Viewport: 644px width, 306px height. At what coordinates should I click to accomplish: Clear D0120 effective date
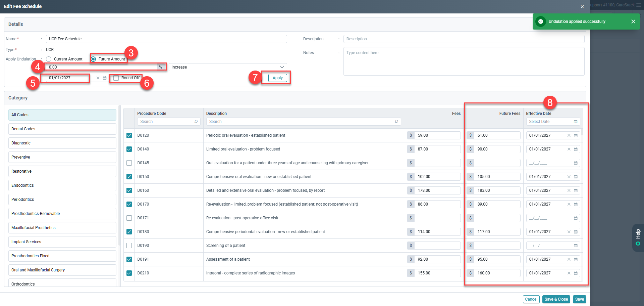click(x=569, y=135)
